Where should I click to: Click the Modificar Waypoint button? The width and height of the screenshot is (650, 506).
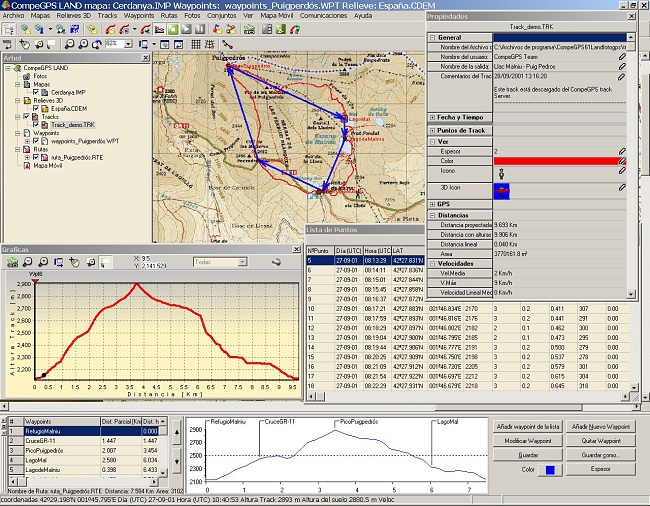[x=528, y=441]
